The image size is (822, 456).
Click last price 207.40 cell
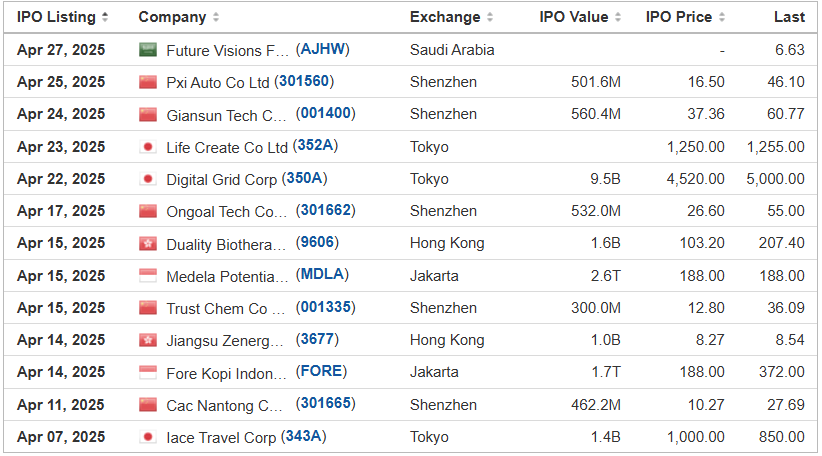click(781, 243)
